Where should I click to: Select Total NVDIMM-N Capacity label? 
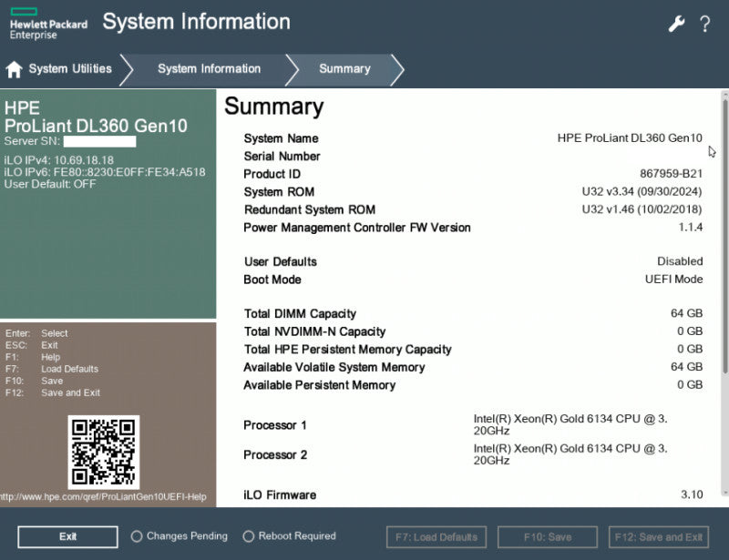pyautogui.click(x=314, y=331)
